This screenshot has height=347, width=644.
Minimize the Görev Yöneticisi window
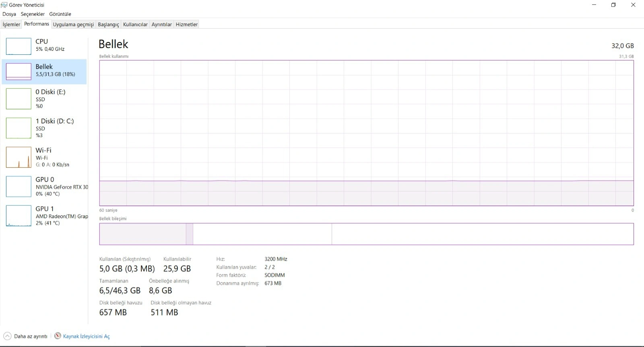click(594, 5)
